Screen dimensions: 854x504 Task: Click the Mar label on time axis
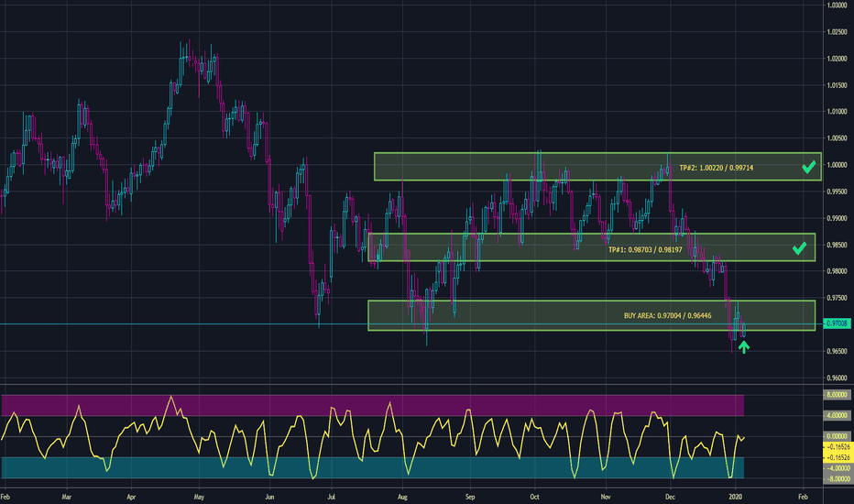(x=67, y=497)
